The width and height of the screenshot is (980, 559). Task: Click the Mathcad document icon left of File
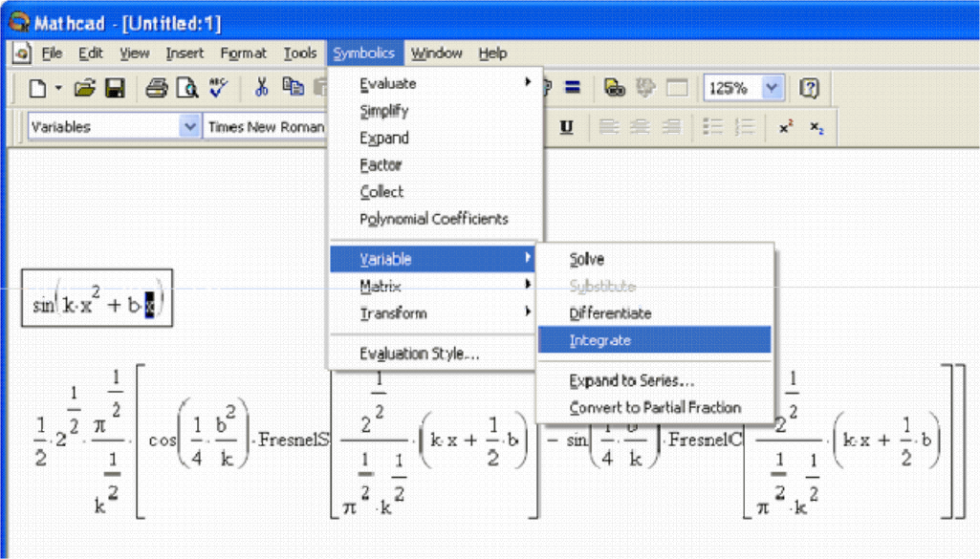(22, 54)
